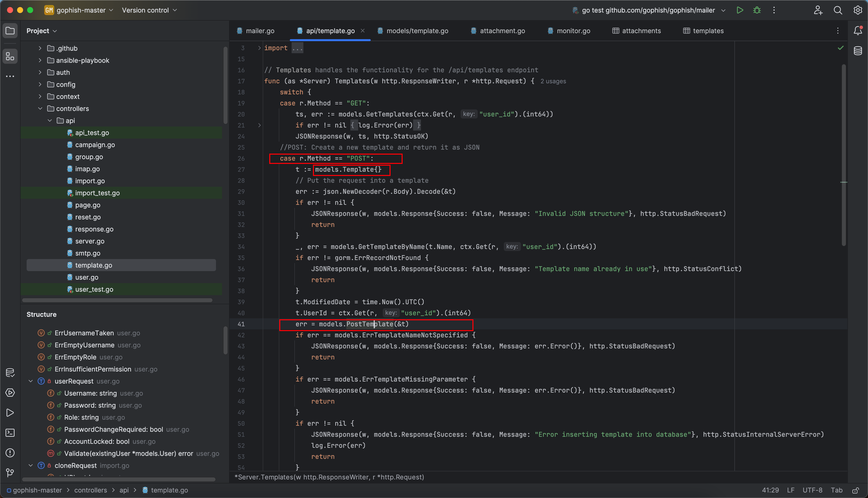This screenshot has height=498, width=868.
Task: Expand the ansible-playbook folder
Action: [40, 60]
